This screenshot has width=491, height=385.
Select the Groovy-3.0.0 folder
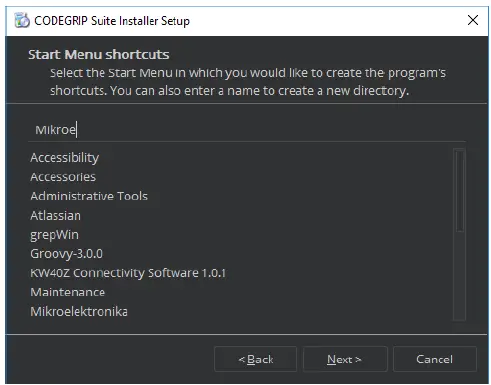[x=66, y=254]
